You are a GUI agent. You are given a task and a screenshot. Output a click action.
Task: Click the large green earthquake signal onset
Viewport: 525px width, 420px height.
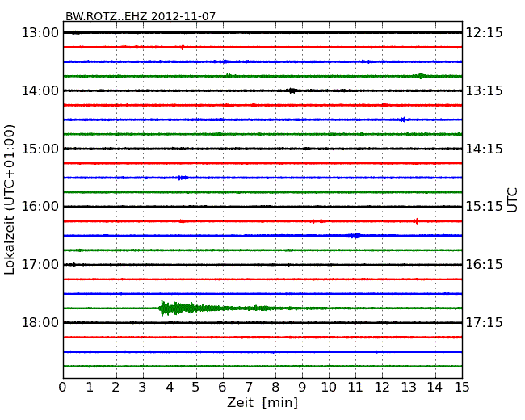click(x=164, y=308)
